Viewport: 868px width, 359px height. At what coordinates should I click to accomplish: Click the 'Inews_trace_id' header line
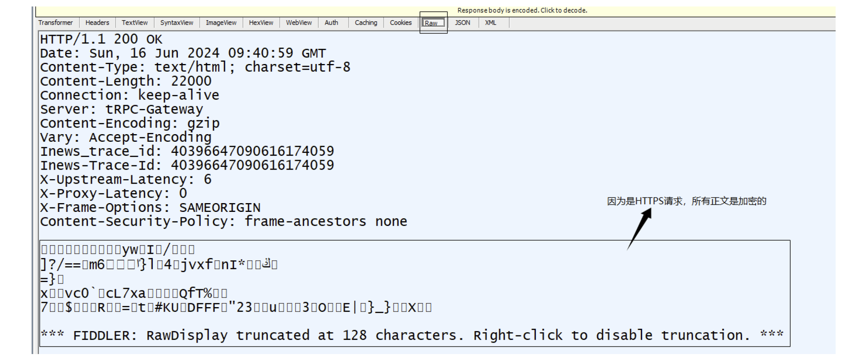pyautogui.click(x=187, y=152)
